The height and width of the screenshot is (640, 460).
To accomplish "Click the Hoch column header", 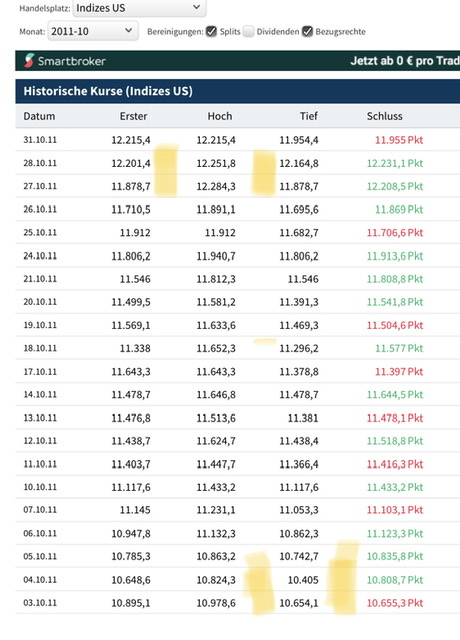I will (x=220, y=116).
